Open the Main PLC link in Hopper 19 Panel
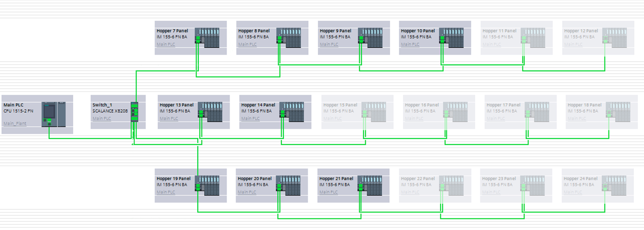 point(166,192)
